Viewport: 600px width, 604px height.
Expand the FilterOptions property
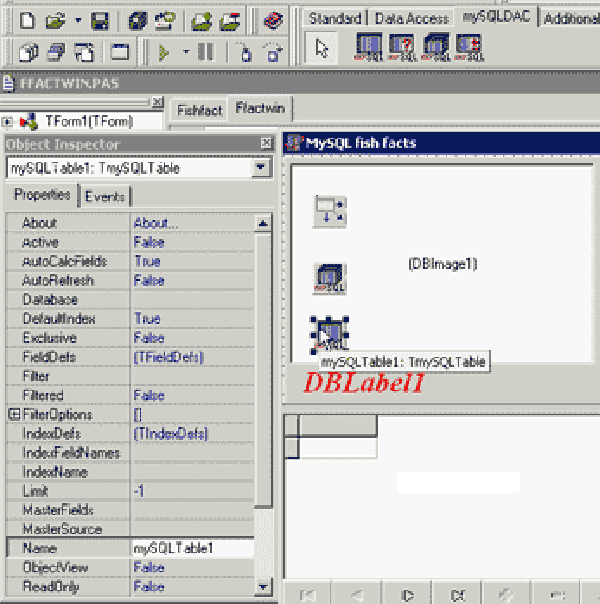[14, 414]
